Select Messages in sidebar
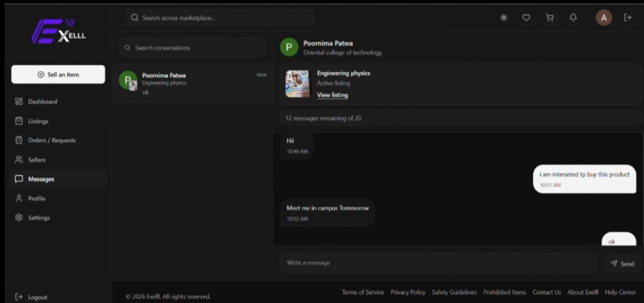644x303 pixels. (x=58, y=179)
